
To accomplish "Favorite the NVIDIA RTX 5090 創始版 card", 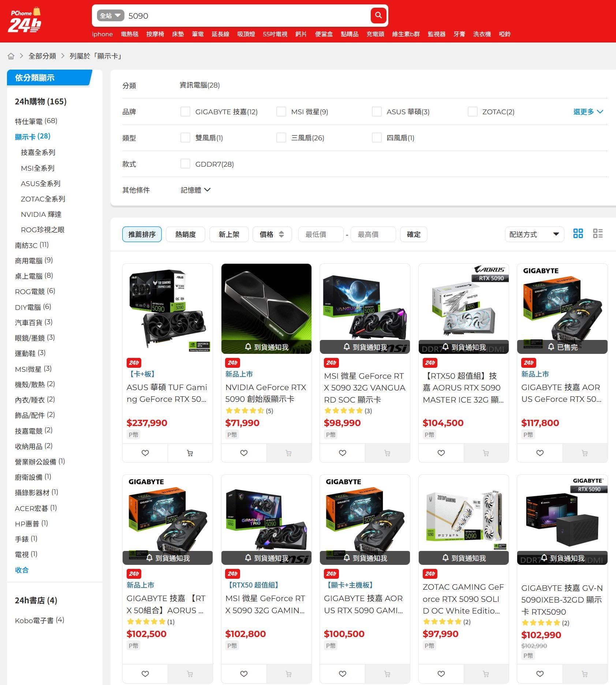I will tap(244, 453).
